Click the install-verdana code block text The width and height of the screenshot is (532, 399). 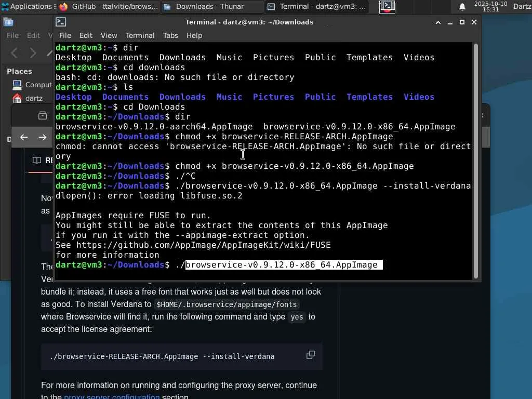tap(162, 356)
